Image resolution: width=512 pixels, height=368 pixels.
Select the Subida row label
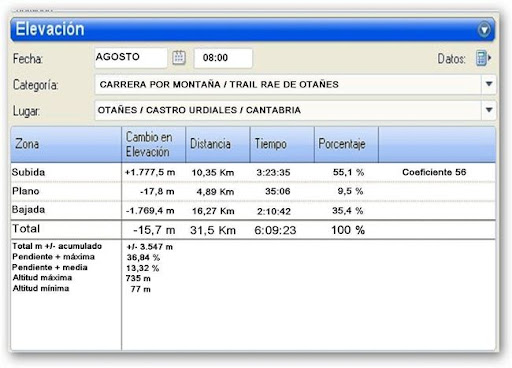pos(28,172)
